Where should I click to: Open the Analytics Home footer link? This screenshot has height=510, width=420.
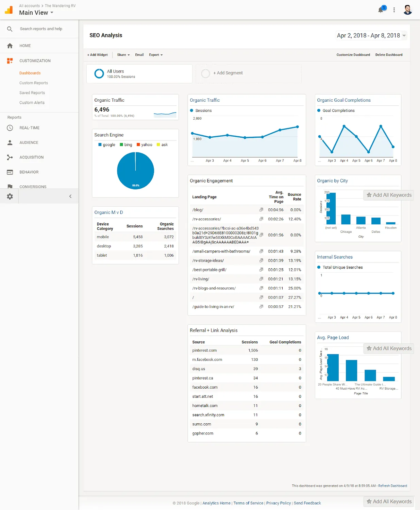coord(216,503)
